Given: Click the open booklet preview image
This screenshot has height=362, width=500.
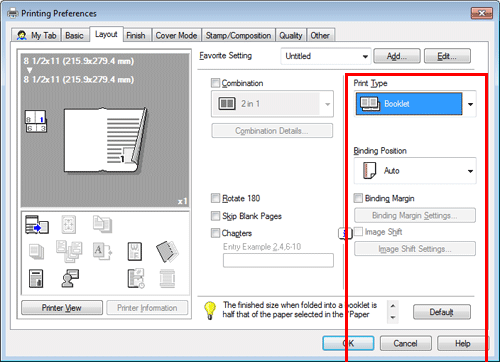Looking at the screenshot, I should tap(105, 140).
